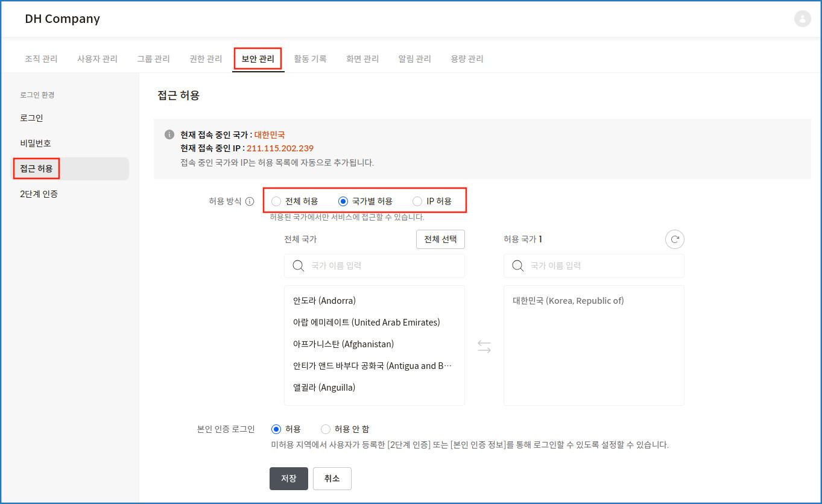
Task: Select 아랍 에미레이트 (United Arab Emirates)
Action: tap(367, 323)
